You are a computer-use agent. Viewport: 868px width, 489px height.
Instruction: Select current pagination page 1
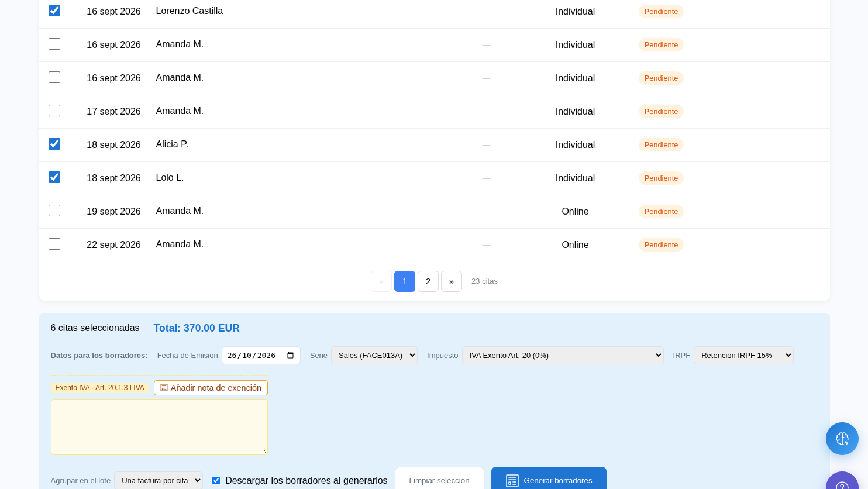[x=405, y=281]
